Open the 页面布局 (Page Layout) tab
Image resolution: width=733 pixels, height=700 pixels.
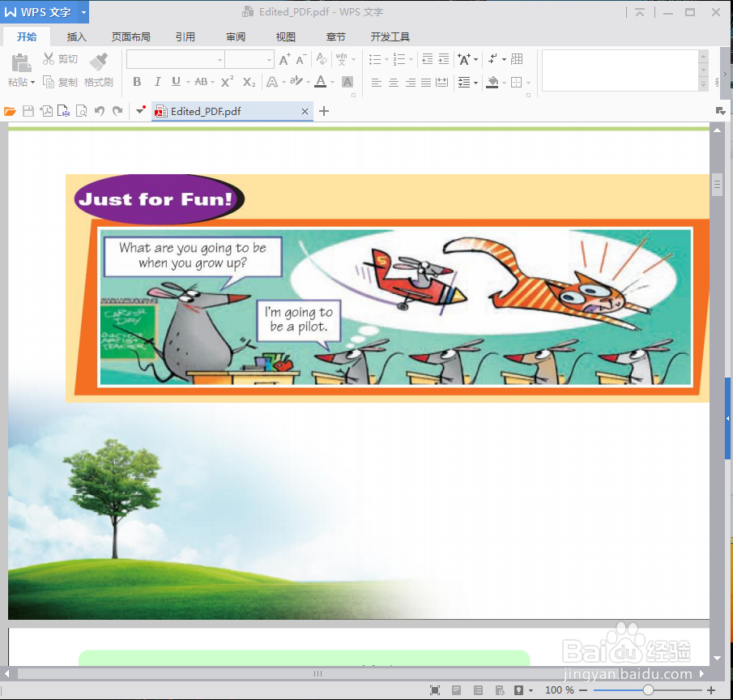pyautogui.click(x=131, y=37)
